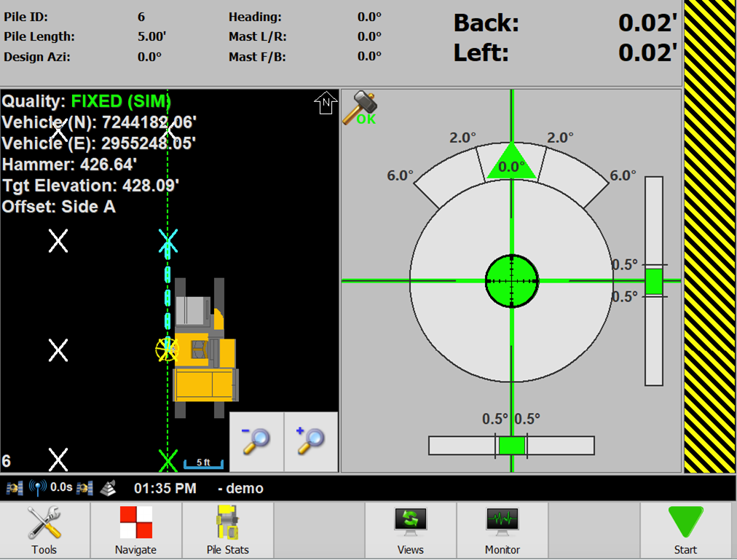Click the green 0.0° heading triangle
The image size is (737, 560).
click(x=511, y=163)
